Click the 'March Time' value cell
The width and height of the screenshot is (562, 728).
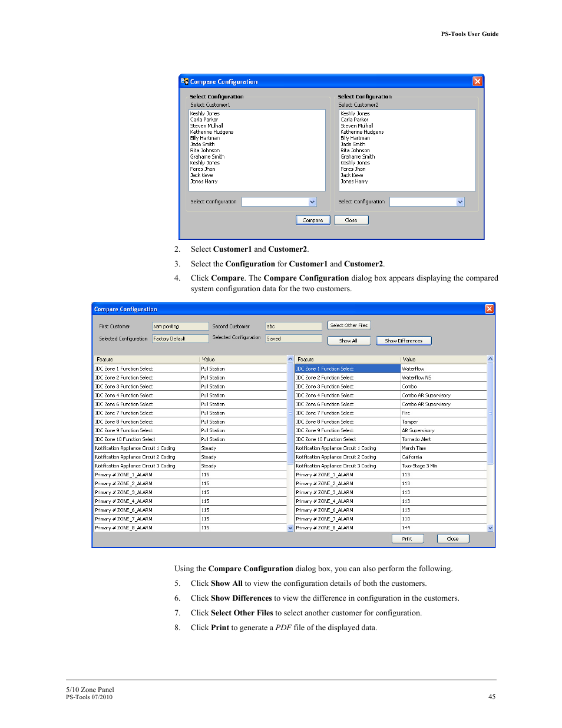click(444, 448)
